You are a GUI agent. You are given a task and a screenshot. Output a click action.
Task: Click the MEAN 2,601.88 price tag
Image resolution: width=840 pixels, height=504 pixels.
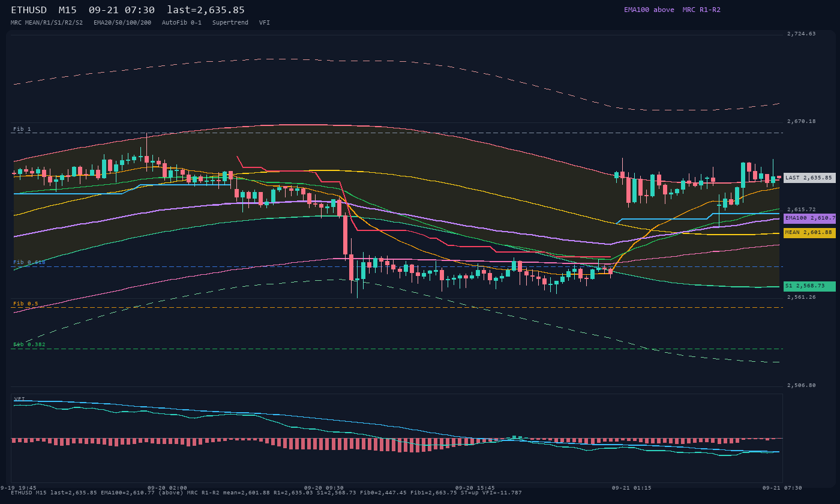click(809, 233)
